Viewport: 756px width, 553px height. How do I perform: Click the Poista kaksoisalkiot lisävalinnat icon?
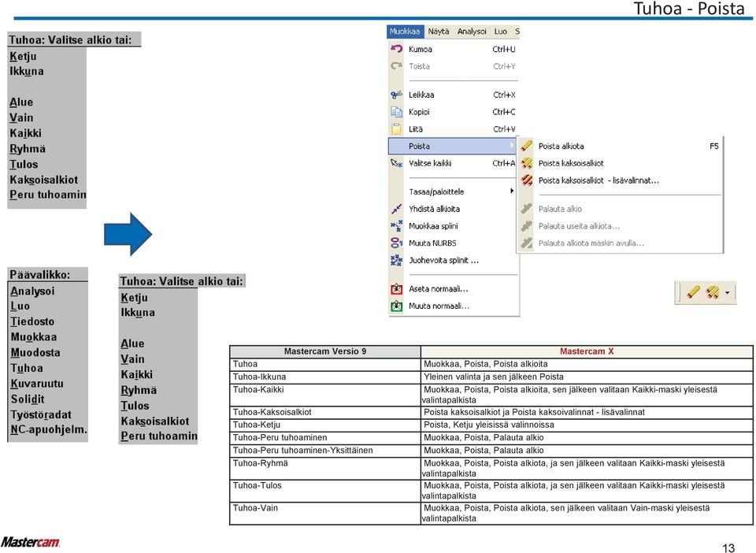coord(527,180)
